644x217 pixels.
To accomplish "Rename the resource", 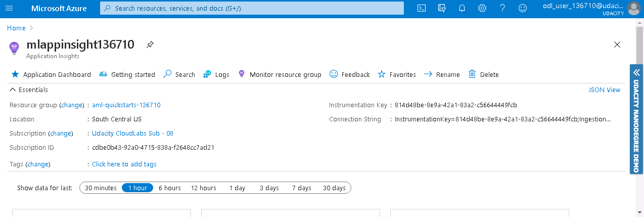I will [442, 74].
